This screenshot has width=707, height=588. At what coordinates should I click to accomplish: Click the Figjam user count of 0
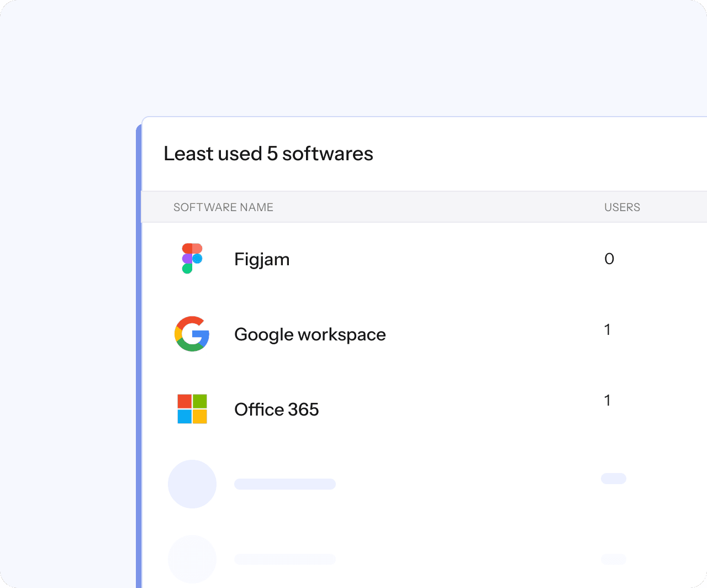click(x=609, y=259)
